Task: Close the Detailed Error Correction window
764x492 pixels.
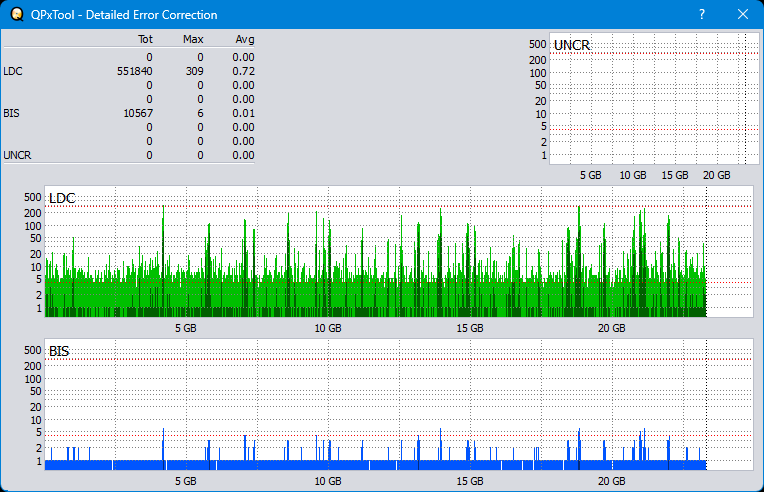Action: point(743,15)
